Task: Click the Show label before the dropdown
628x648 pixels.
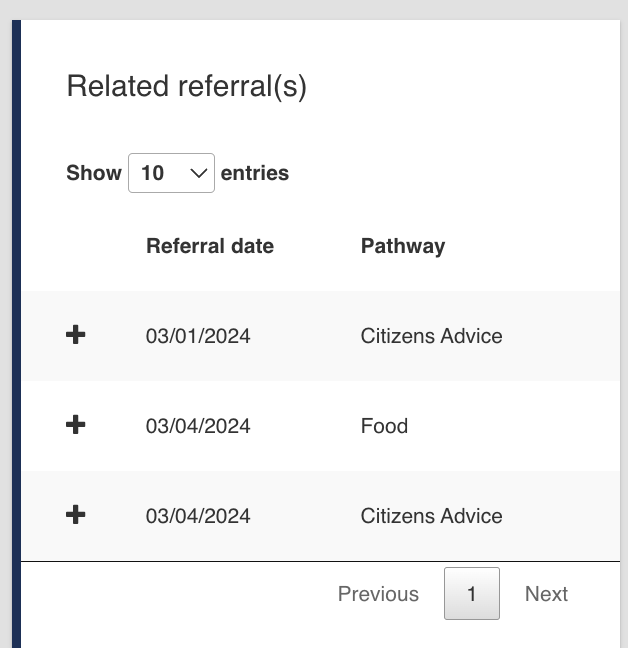Action: click(x=94, y=173)
